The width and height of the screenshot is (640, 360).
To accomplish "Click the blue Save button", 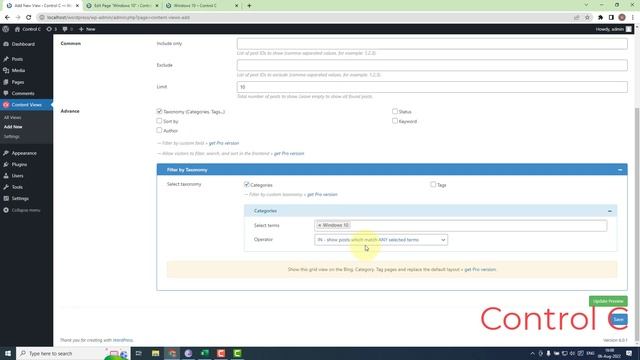I will [618, 320].
